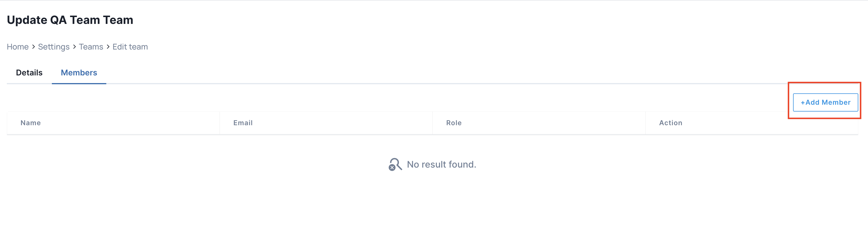Click the Edit team breadcrumb
868x243 pixels.
[x=130, y=47]
